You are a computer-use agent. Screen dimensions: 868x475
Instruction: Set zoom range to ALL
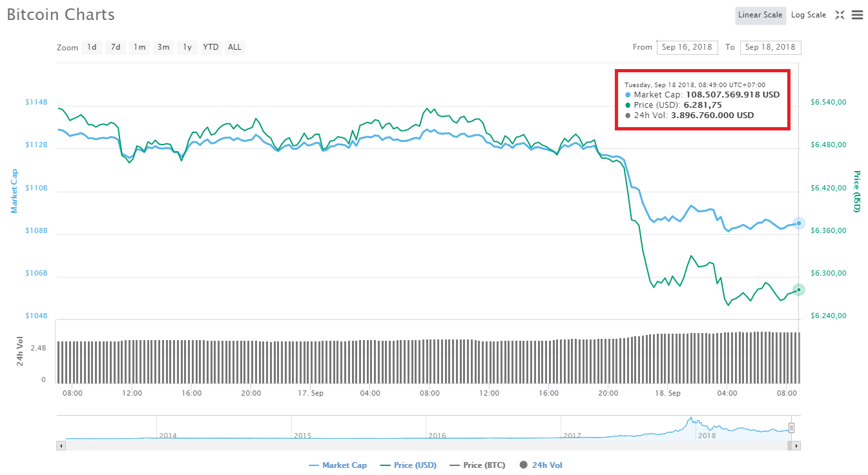click(x=234, y=47)
